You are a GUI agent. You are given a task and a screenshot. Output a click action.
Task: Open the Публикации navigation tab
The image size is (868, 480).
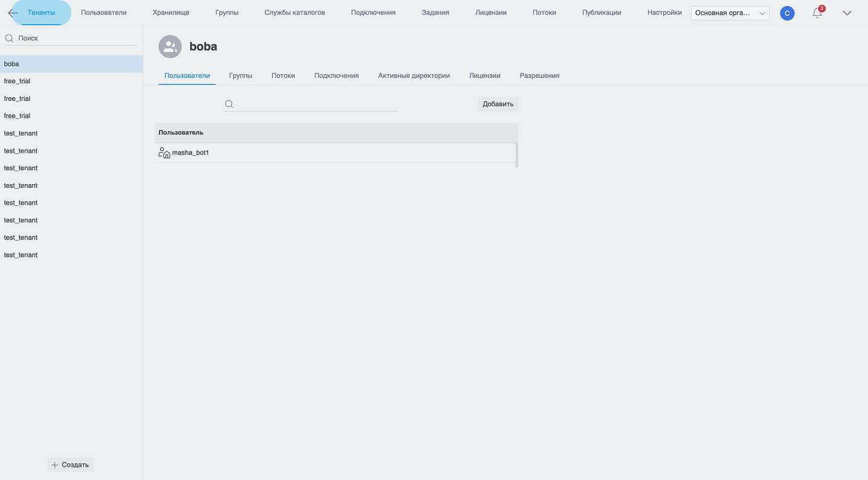coord(602,13)
